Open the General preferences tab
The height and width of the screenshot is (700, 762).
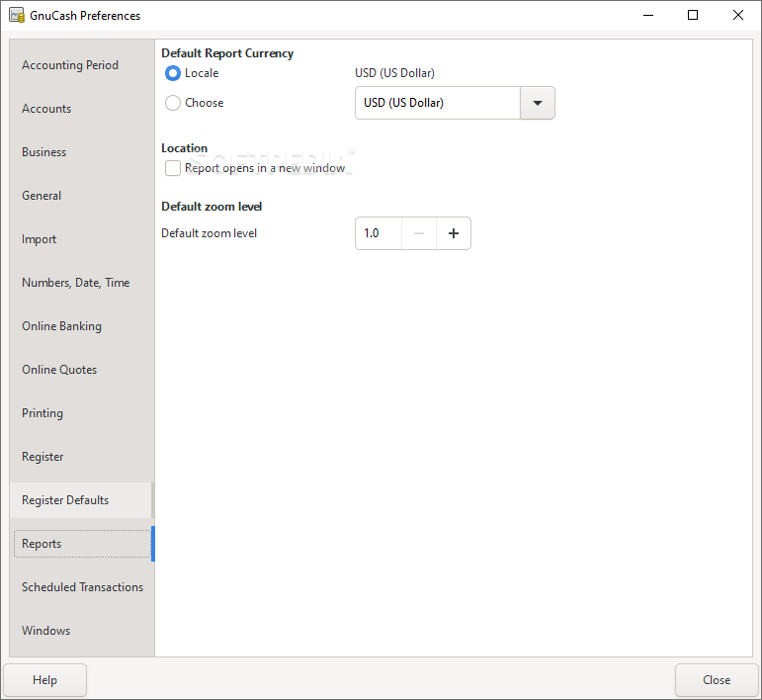click(x=81, y=196)
